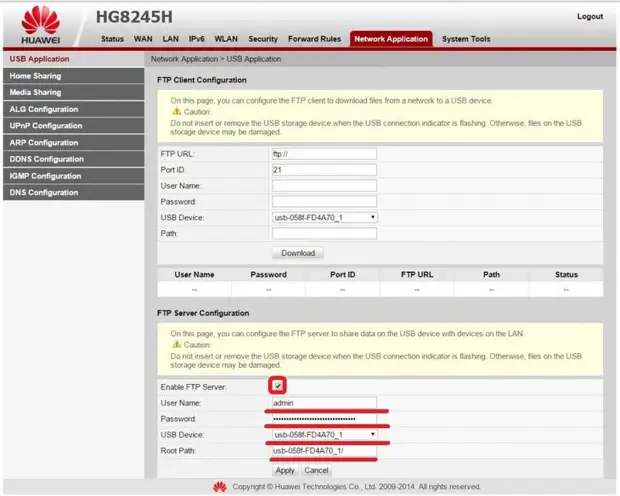Viewport: 620px width, 496px height.
Task: Enable FTP Server checkbox
Action: [277, 386]
